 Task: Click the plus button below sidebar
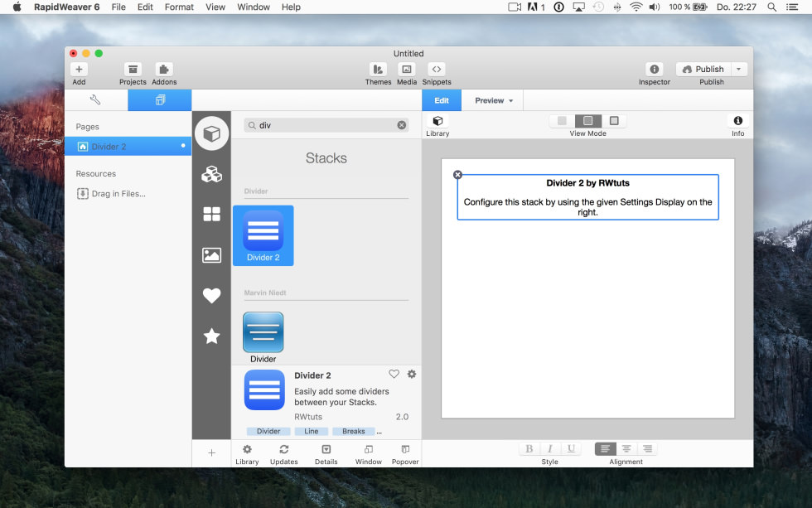coord(212,453)
